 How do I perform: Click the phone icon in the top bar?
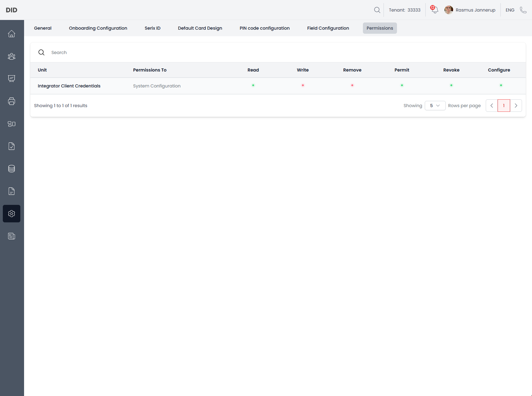(x=523, y=10)
